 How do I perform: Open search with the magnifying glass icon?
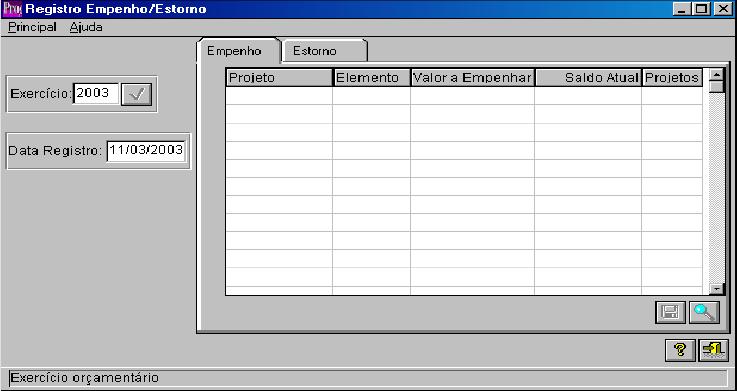(x=704, y=313)
